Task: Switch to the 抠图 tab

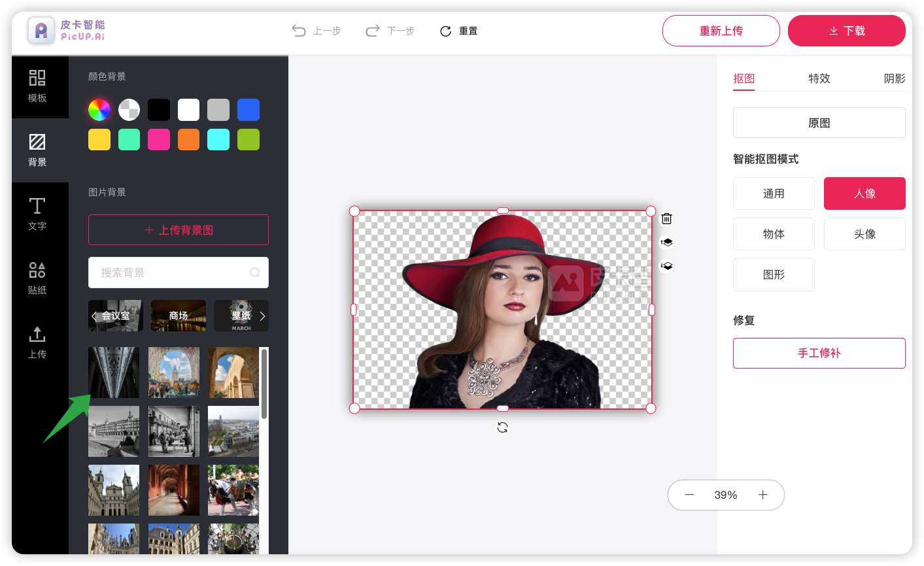Action: coord(744,78)
